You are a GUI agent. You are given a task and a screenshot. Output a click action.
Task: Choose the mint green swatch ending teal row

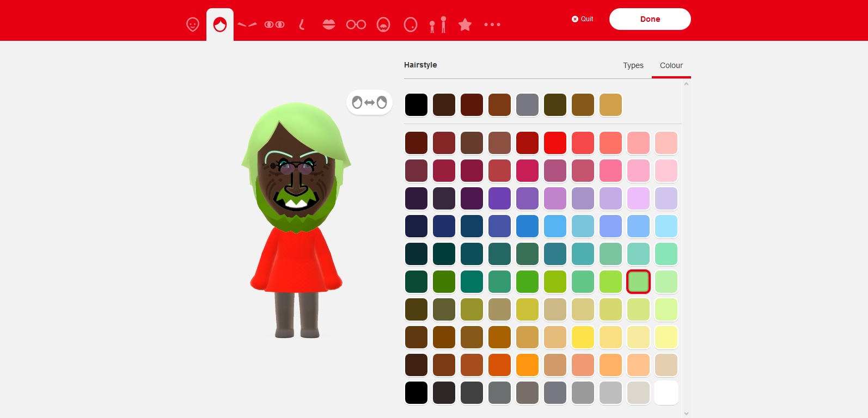[x=667, y=254]
